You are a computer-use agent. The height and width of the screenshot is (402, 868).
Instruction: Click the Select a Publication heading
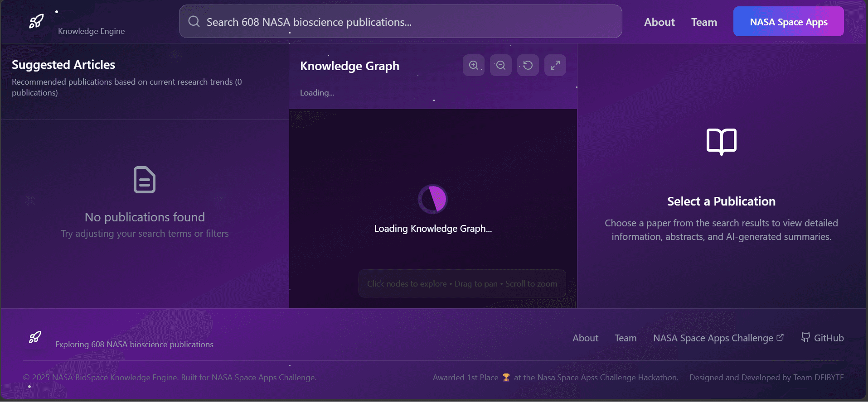coord(721,201)
